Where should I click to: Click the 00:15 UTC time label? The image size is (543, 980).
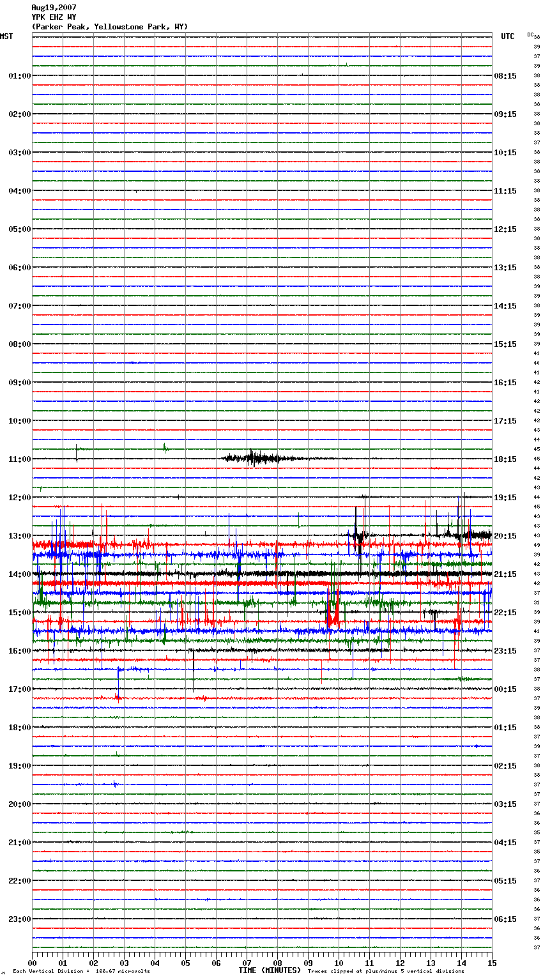click(x=505, y=689)
